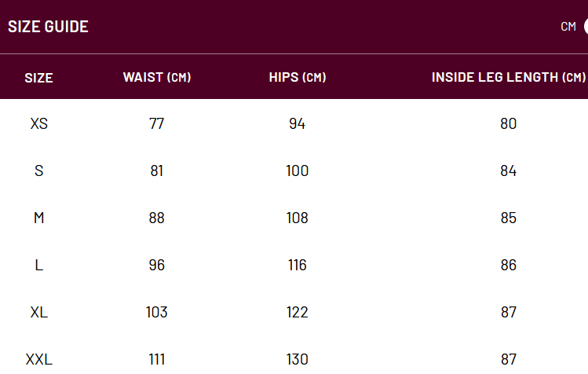Click the XS size row label

[39, 123]
